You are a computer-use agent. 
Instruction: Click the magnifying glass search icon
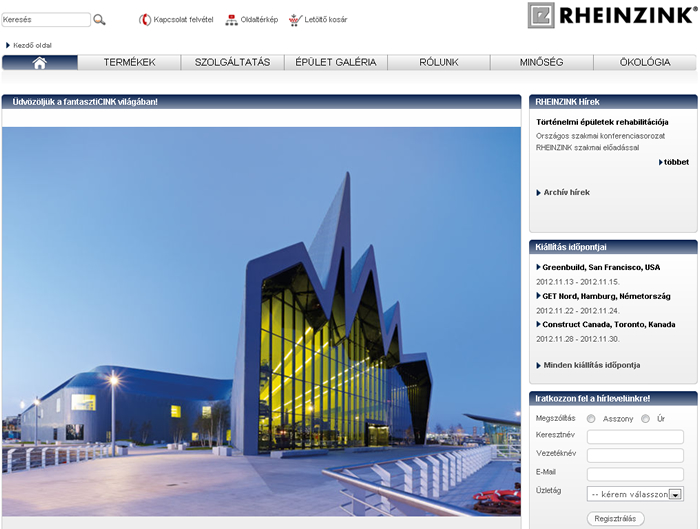[99, 20]
